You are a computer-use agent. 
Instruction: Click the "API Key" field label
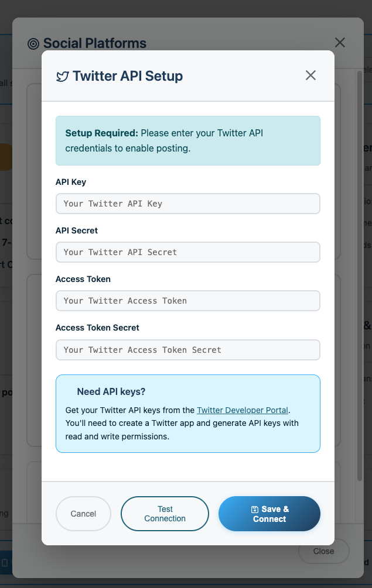[71, 182]
